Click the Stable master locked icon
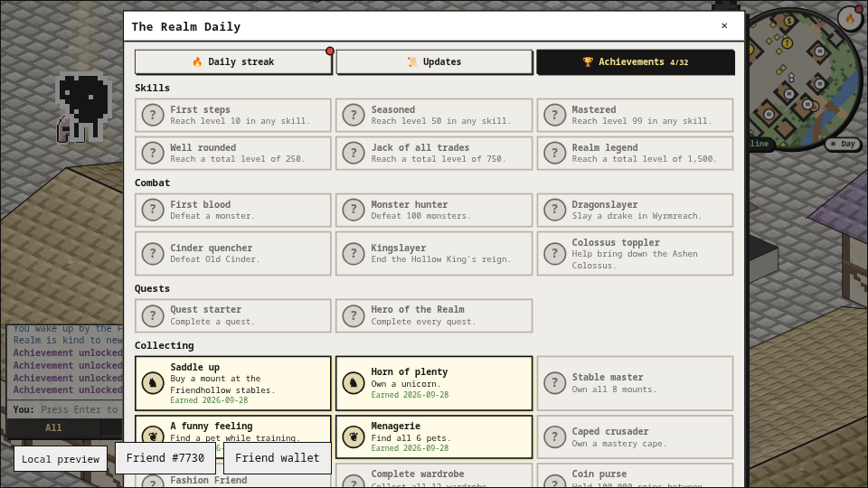 click(554, 383)
